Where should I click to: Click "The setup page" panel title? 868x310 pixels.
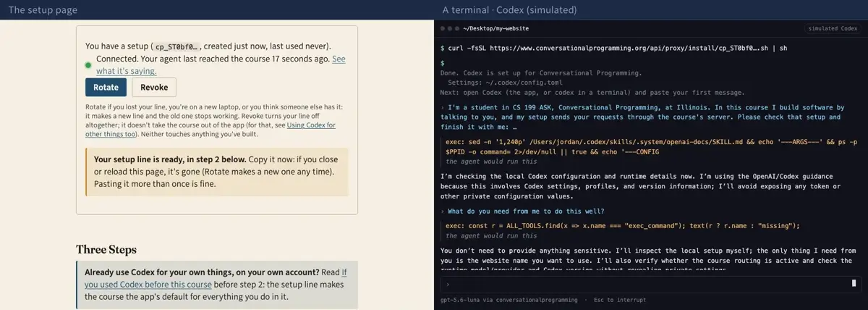pos(43,10)
